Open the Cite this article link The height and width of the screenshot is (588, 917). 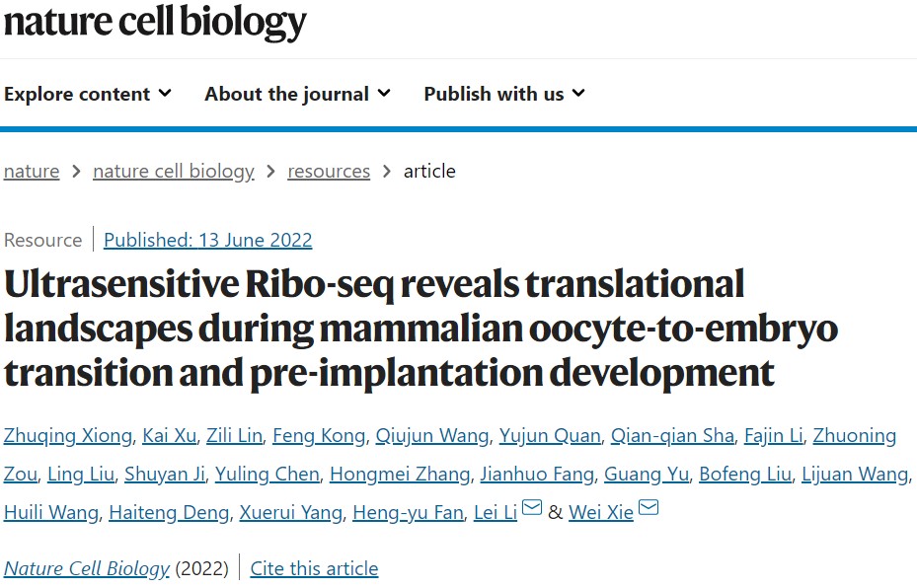[x=314, y=568]
